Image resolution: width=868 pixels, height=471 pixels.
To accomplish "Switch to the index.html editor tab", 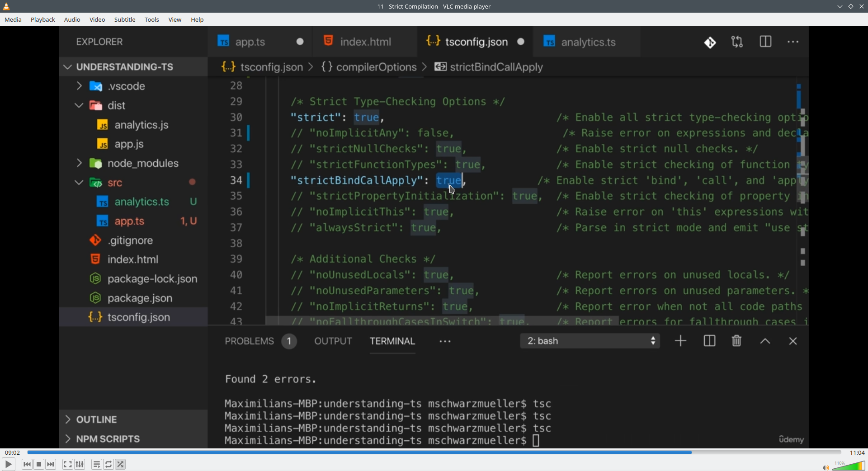I will pos(366,42).
